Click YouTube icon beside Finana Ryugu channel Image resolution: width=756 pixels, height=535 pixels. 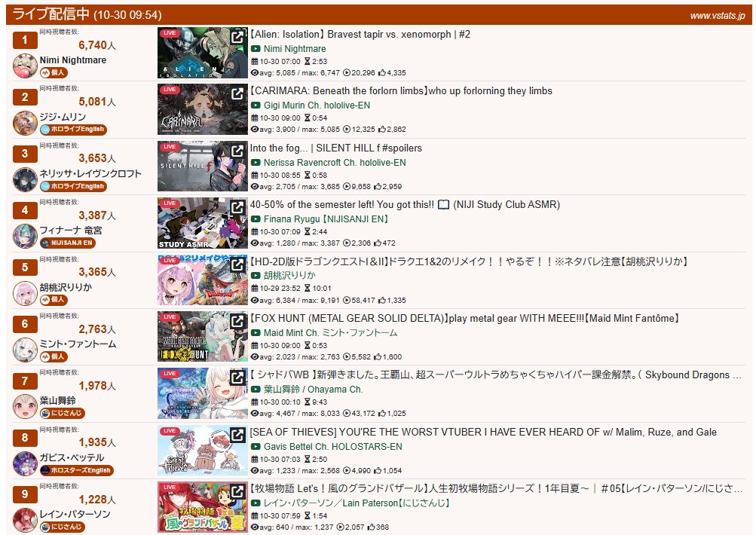tap(256, 219)
